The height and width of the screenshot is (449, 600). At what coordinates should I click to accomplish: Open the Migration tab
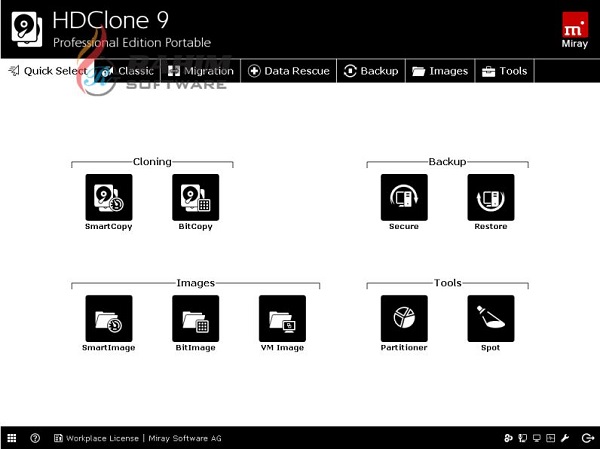pyautogui.click(x=201, y=71)
